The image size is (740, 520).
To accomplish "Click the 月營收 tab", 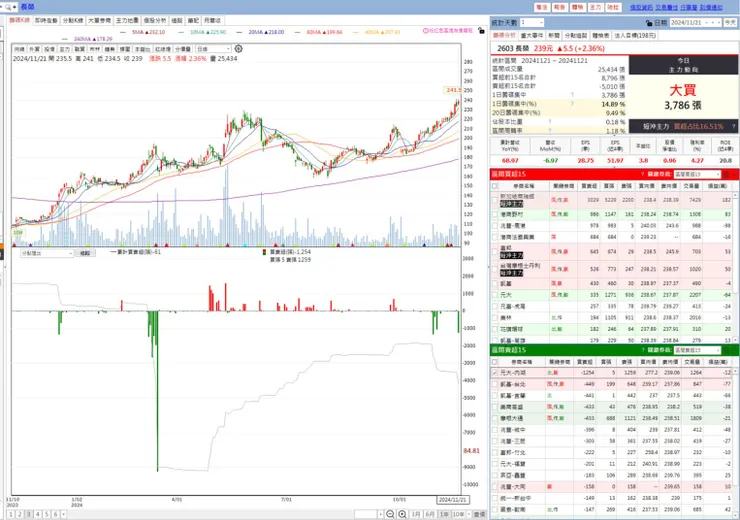I will click(212, 20).
